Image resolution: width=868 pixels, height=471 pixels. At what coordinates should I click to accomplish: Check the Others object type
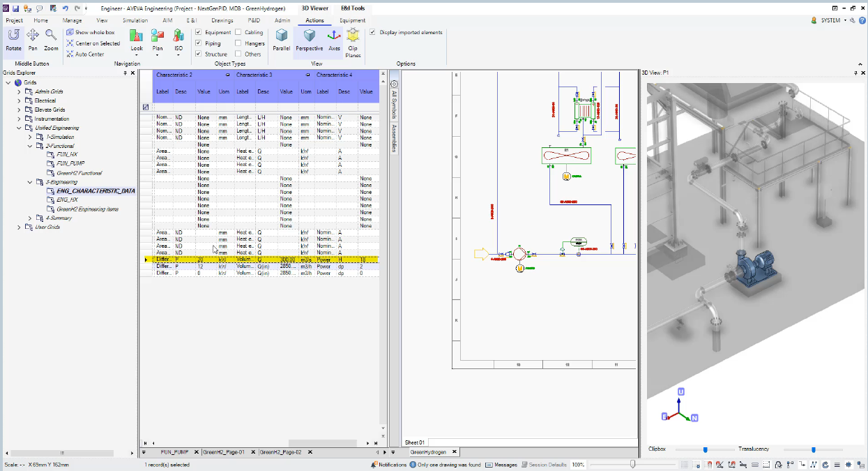point(238,54)
